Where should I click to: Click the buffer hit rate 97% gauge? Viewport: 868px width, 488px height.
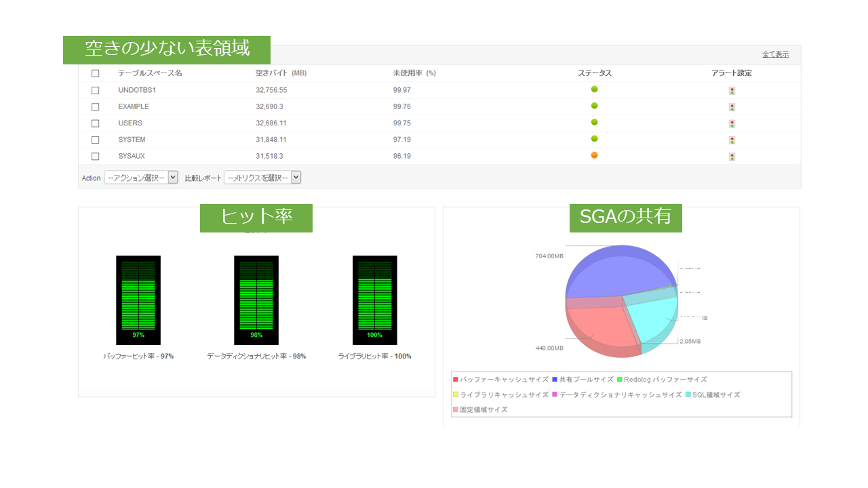[138, 300]
